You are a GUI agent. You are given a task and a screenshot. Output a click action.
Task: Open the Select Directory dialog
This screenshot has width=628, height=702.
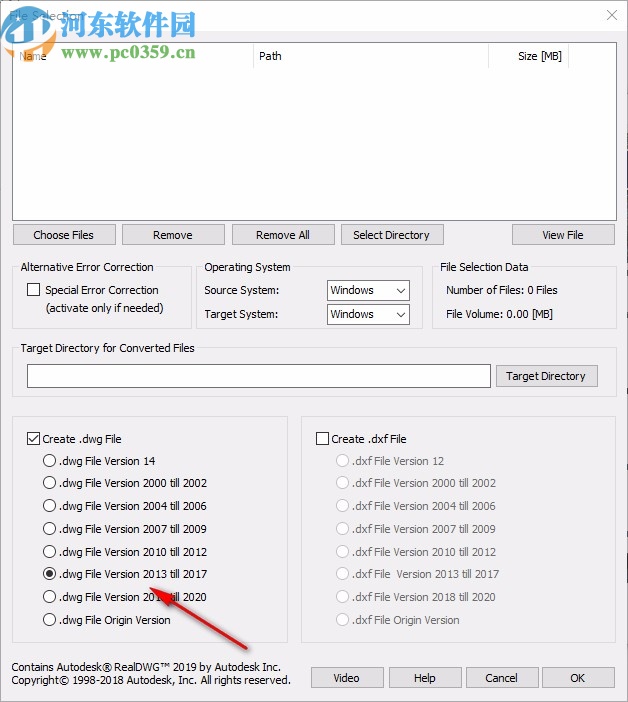point(392,235)
